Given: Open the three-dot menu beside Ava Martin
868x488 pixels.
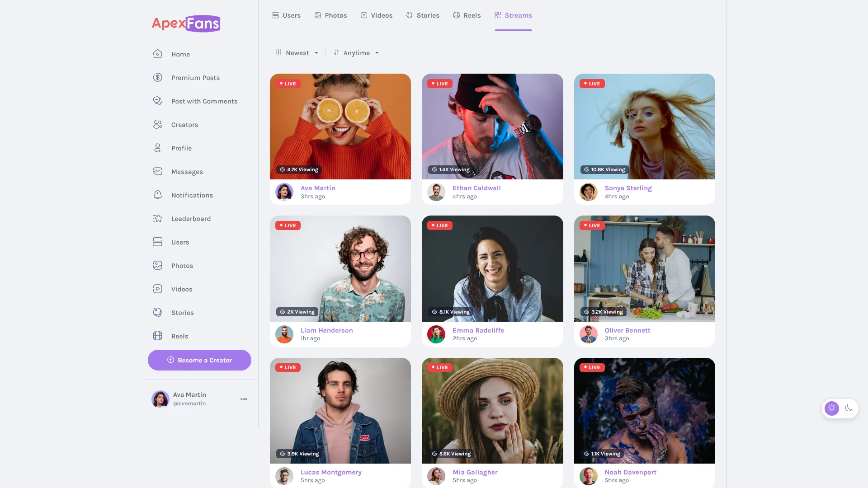Looking at the screenshot, I should [x=244, y=399].
